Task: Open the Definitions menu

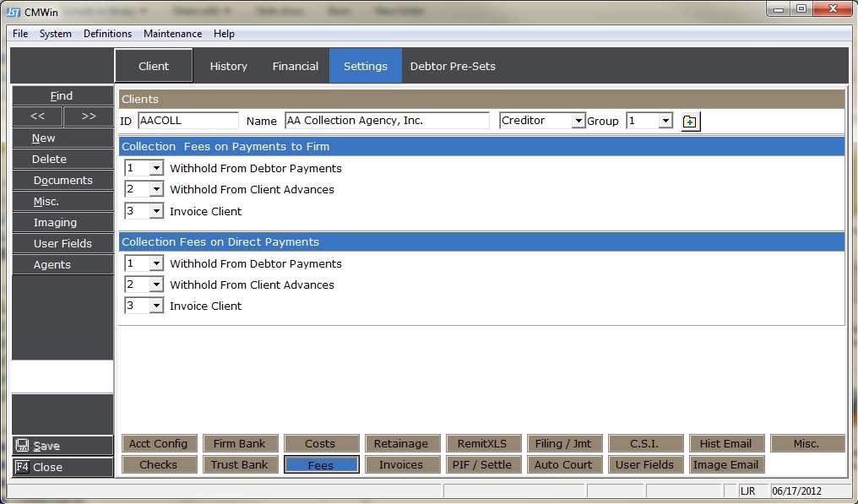Action: click(x=107, y=34)
